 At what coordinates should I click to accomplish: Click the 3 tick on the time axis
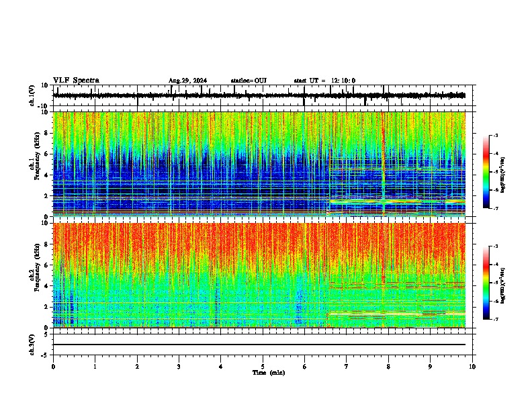[x=179, y=367]
